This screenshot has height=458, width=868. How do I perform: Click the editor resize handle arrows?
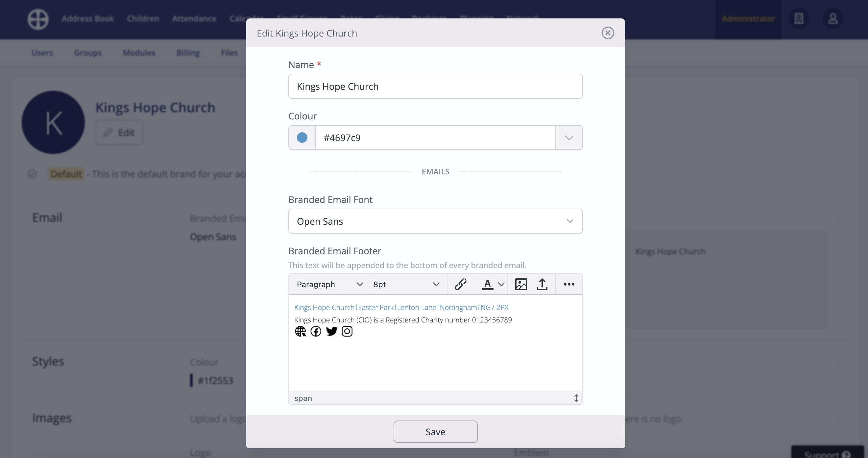point(576,398)
